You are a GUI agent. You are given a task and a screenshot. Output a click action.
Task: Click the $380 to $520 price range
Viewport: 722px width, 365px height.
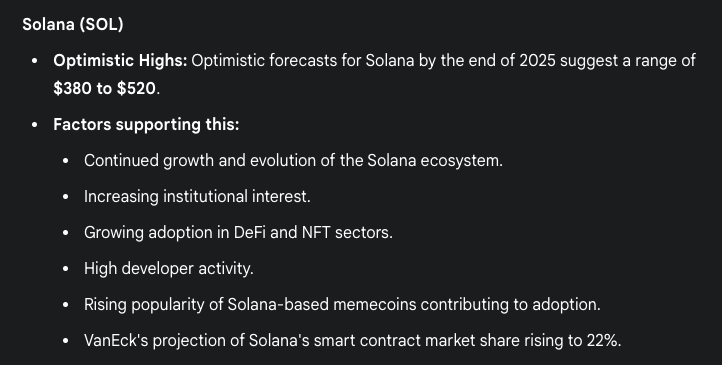[x=105, y=88]
